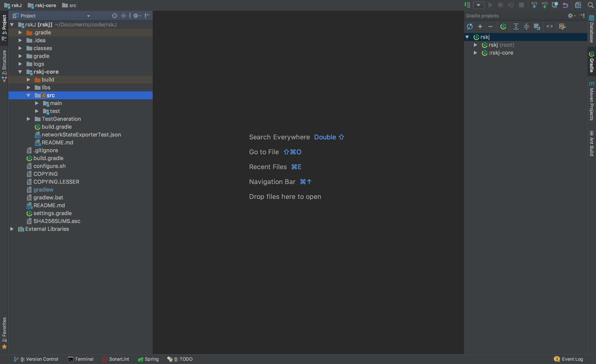The image size is (596, 364).
Task: Expand the External Libraries node
Action: tap(12, 229)
